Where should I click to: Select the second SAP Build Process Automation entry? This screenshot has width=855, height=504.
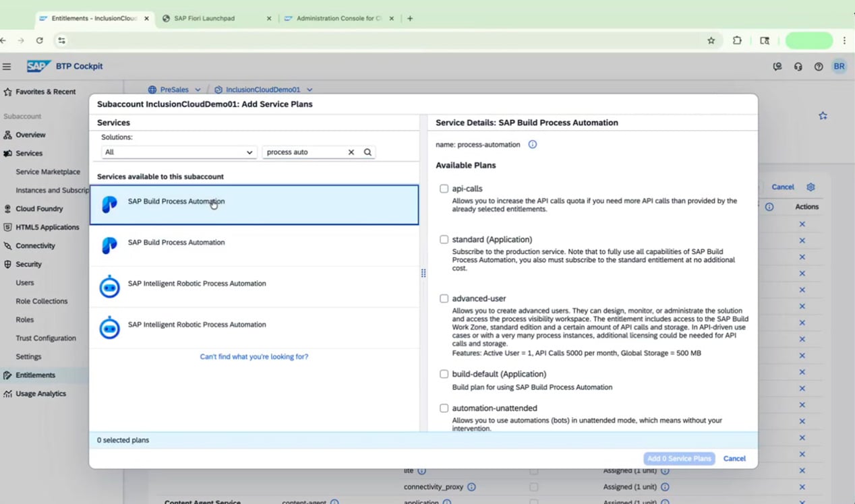254,246
